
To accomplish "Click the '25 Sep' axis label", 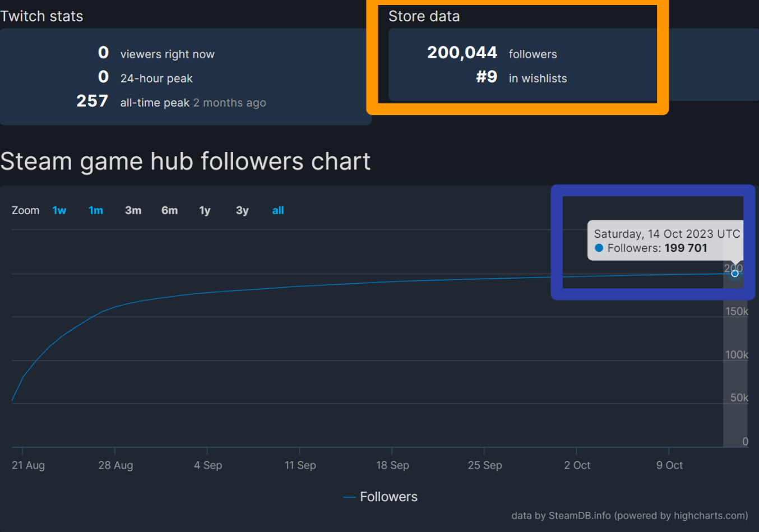I will [485, 465].
